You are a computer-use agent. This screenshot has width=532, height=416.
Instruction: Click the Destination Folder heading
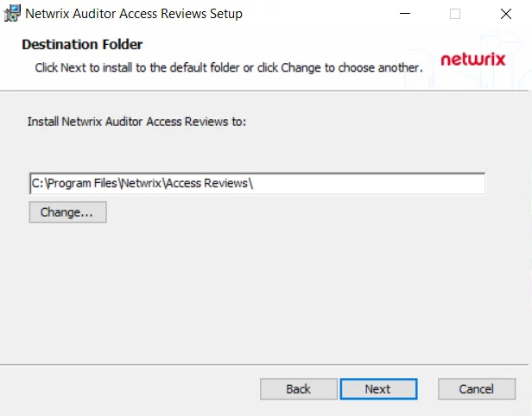point(82,44)
